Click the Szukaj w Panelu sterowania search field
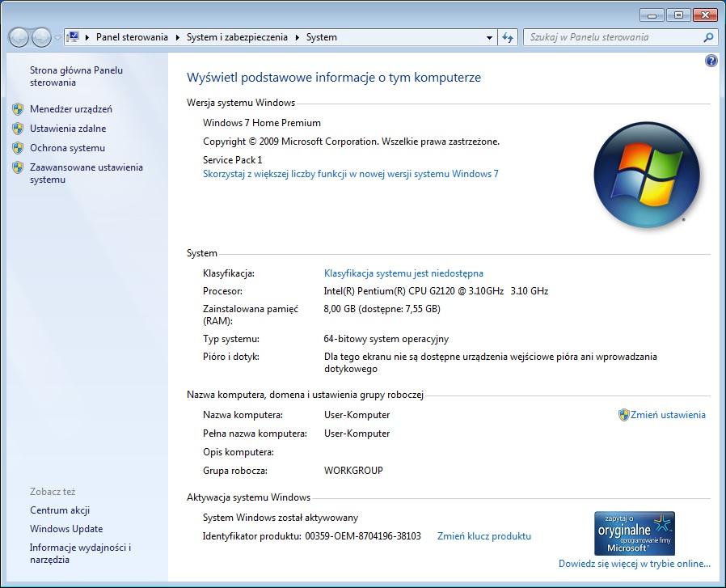Viewport: 726px width, 588px height. click(x=613, y=37)
